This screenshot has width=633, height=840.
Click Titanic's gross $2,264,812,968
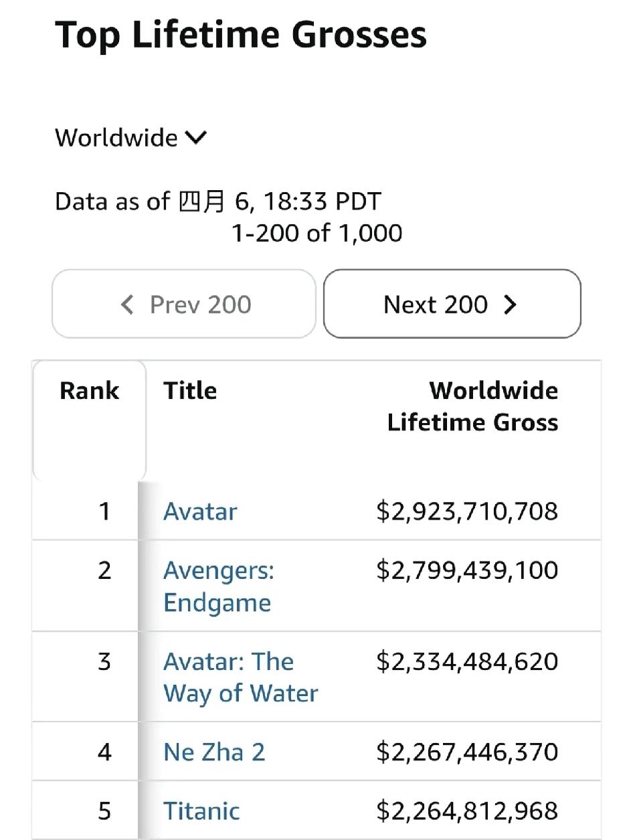467,811
